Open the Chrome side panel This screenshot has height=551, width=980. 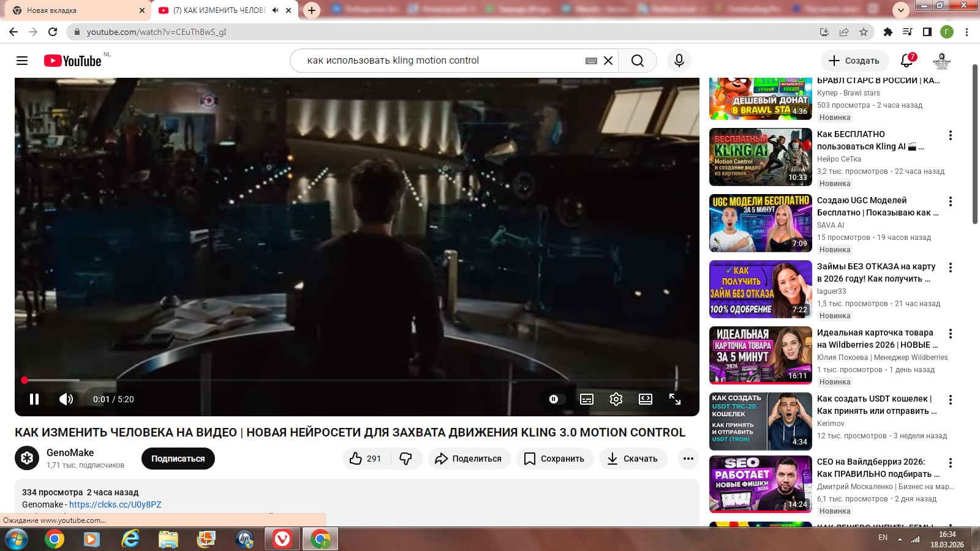927,32
